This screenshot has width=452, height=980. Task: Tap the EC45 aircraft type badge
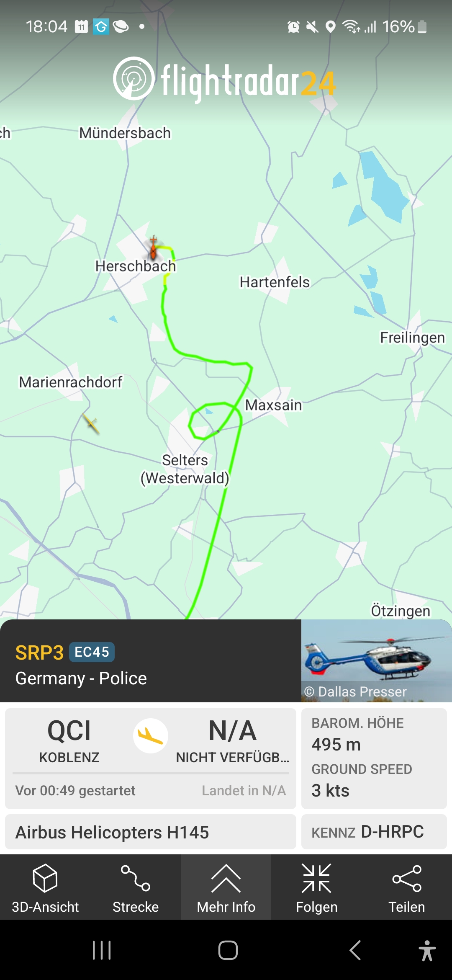92,652
